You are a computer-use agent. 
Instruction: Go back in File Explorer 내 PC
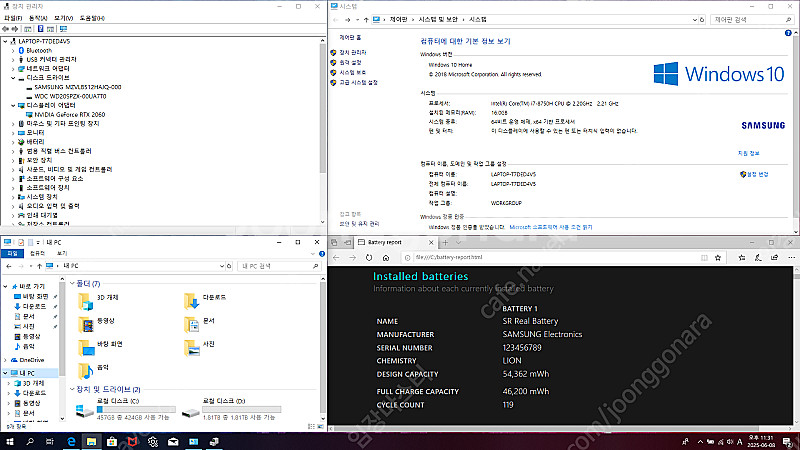tap(9, 266)
